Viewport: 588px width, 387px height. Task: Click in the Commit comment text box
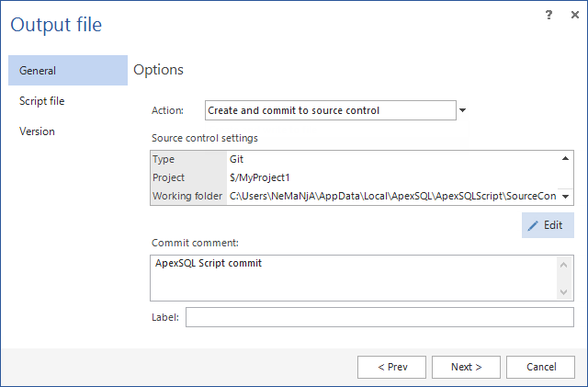coord(354,278)
